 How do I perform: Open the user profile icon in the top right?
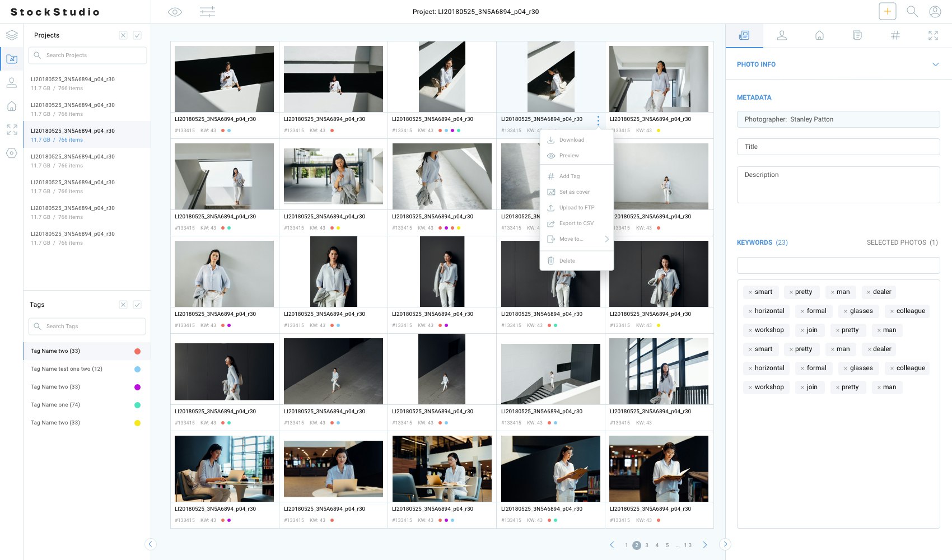(935, 11)
